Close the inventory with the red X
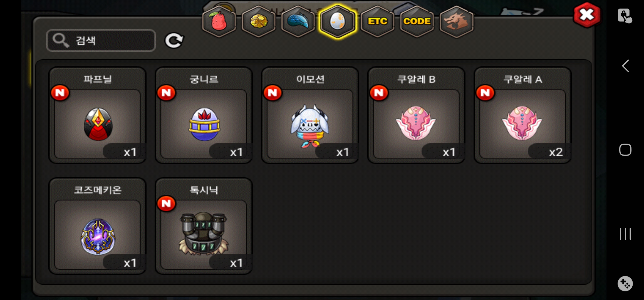The image size is (644, 300). 587,15
